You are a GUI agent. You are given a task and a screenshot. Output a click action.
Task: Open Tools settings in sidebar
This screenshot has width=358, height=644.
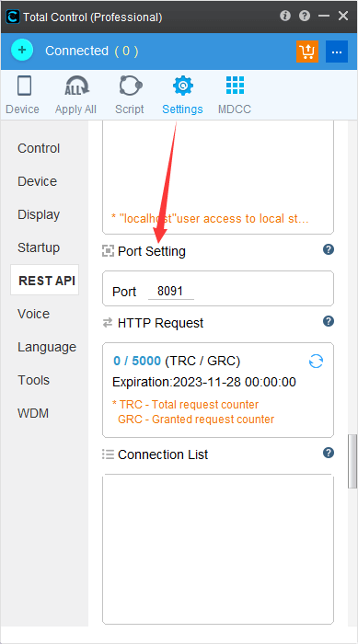pos(34,380)
